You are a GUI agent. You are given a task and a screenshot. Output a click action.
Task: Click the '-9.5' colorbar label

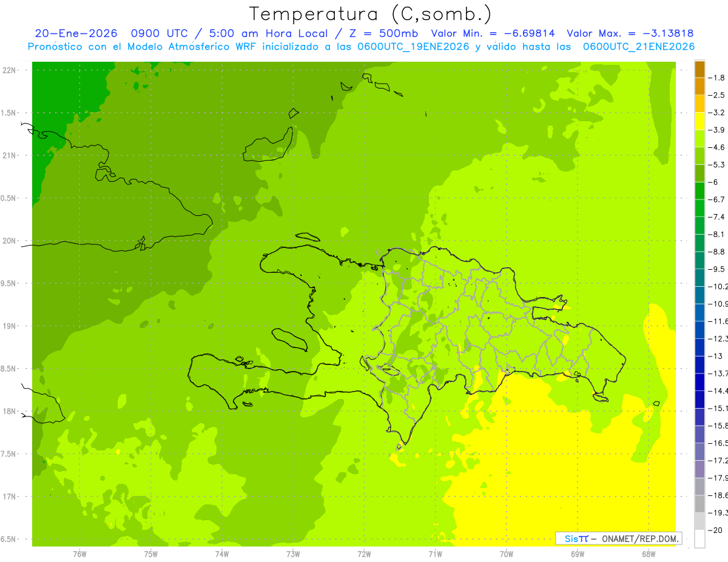718,269
